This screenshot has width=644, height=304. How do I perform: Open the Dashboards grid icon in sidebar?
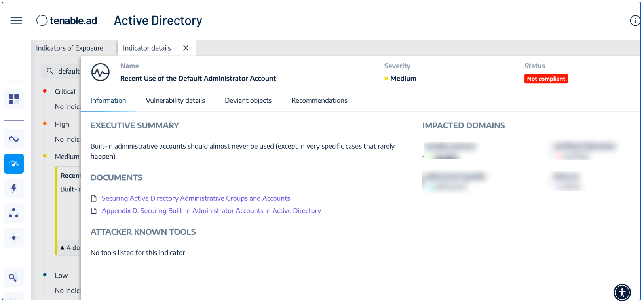pos(14,99)
